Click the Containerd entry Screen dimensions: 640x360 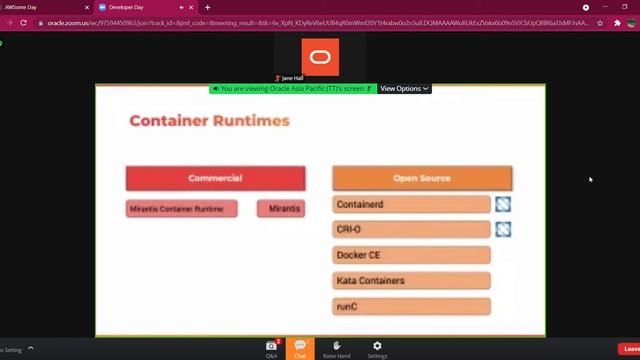point(411,204)
